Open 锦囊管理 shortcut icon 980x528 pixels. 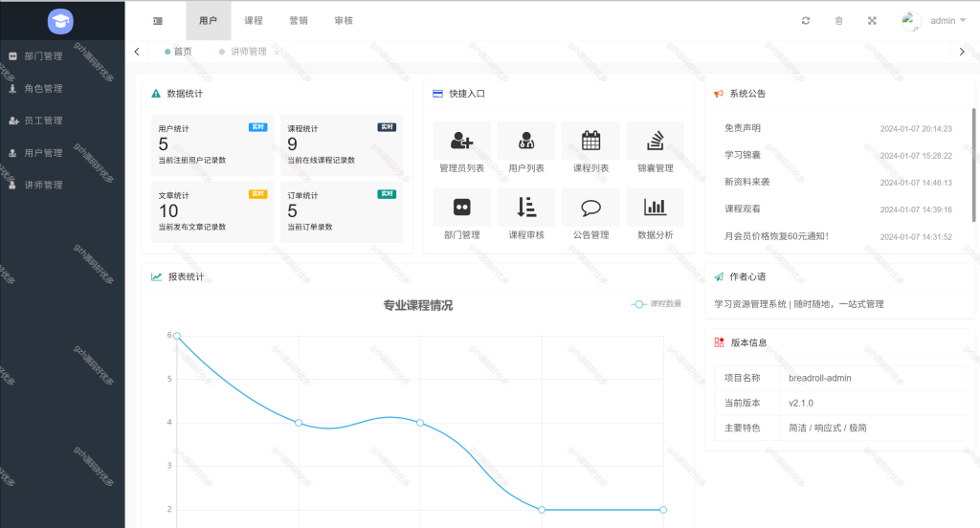point(655,141)
